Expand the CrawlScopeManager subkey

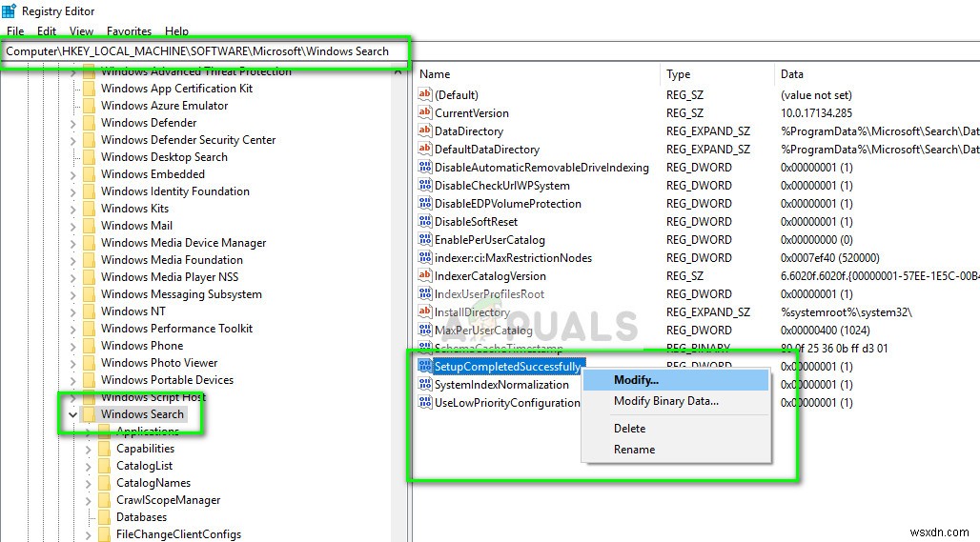(x=88, y=501)
